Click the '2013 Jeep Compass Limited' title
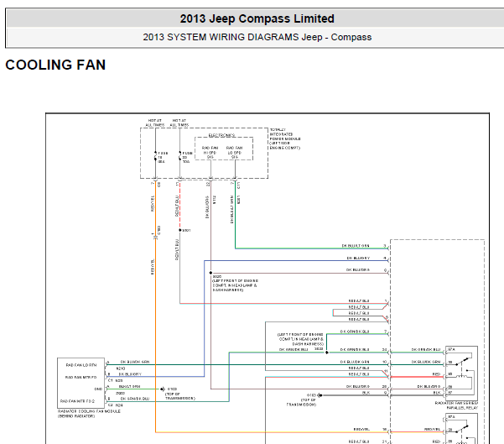Image resolution: width=504 pixels, height=444 pixels. click(x=257, y=18)
